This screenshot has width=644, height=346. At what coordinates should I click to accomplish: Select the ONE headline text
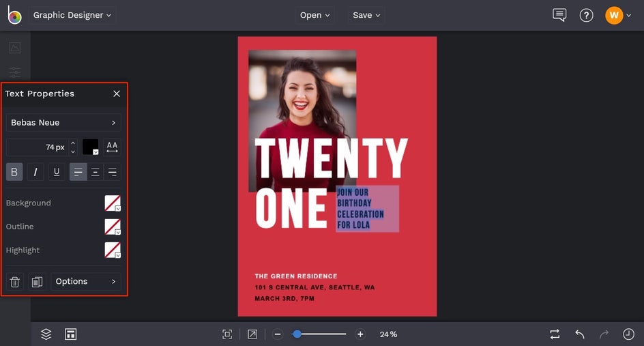pos(291,208)
